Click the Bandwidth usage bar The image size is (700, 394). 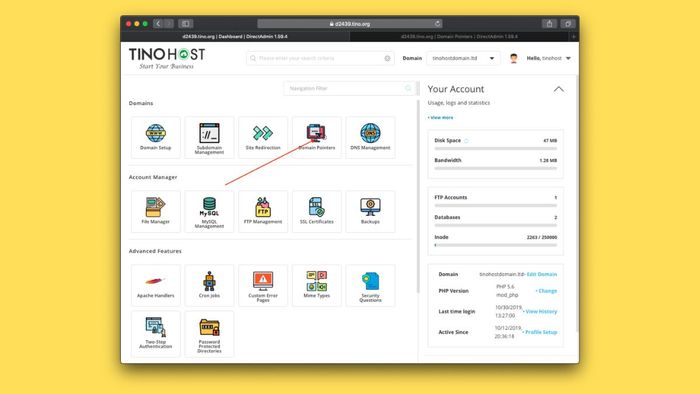[x=496, y=168]
